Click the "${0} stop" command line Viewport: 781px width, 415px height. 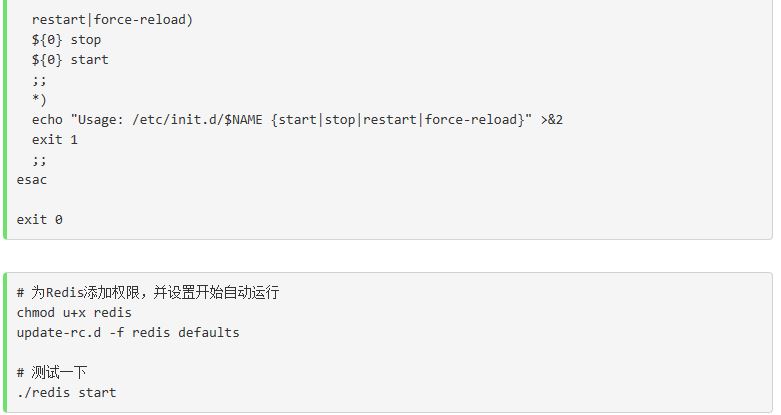[x=66, y=40]
